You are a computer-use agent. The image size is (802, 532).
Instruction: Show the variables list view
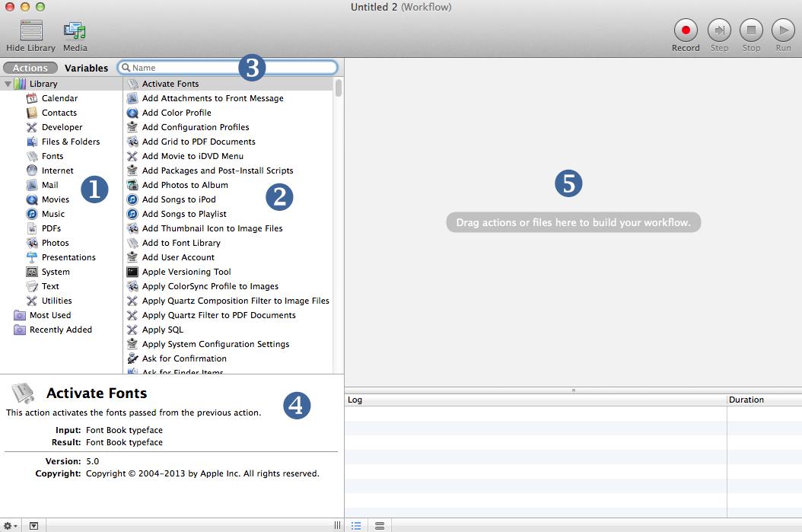click(380, 525)
